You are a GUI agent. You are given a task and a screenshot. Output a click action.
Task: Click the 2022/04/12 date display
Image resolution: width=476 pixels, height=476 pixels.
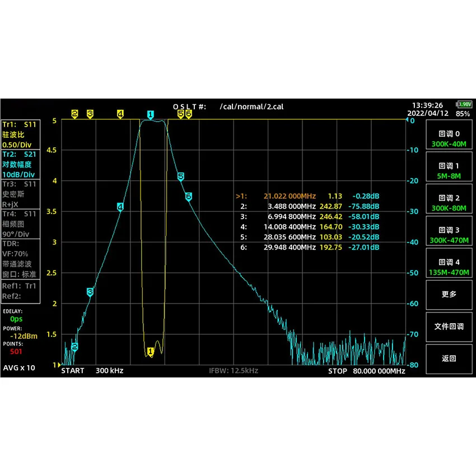pyautogui.click(x=428, y=113)
